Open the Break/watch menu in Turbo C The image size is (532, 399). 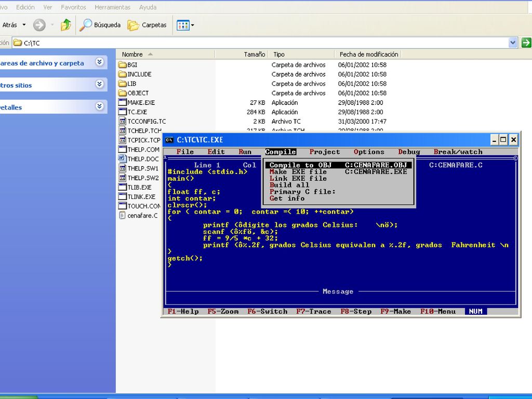458,152
